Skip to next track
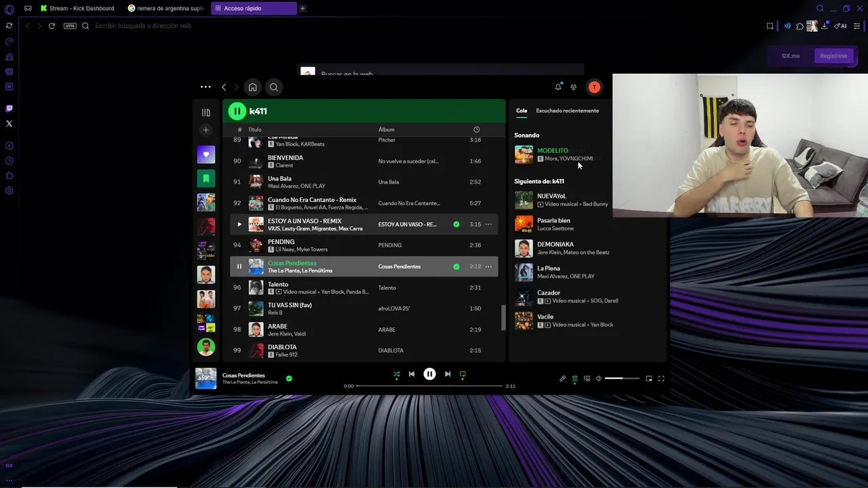Viewport: 868px width, 488px height. pyautogui.click(x=448, y=374)
